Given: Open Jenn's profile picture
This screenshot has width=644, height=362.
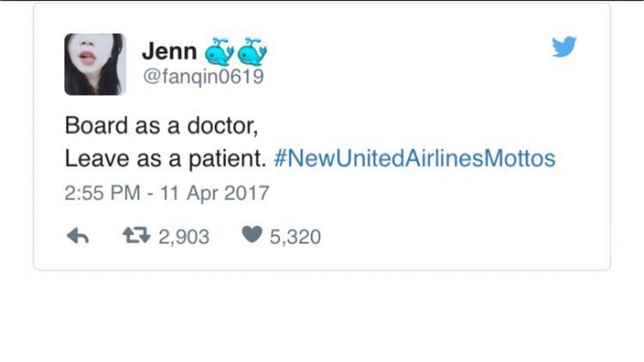Looking at the screenshot, I should pyautogui.click(x=95, y=64).
